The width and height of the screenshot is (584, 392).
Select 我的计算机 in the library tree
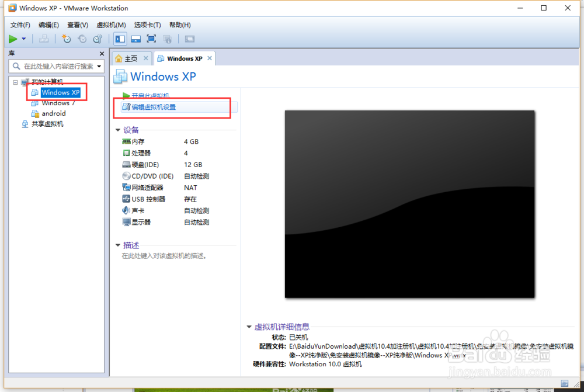click(x=47, y=82)
